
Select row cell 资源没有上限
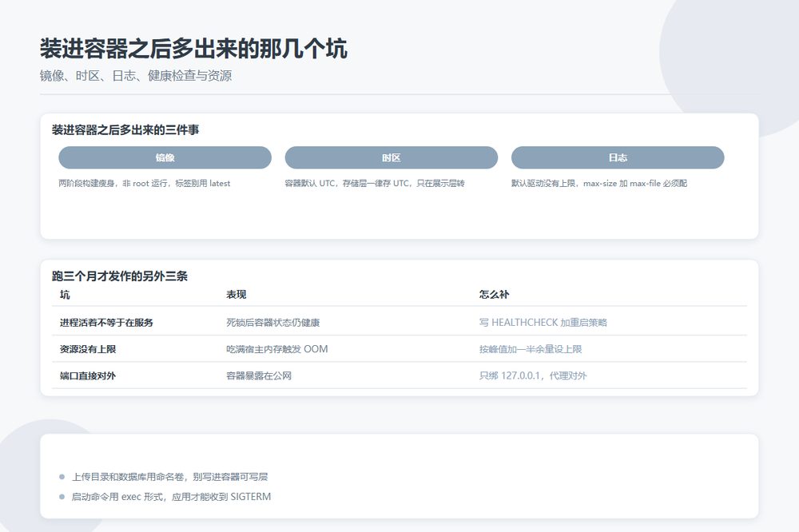[88, 349]
